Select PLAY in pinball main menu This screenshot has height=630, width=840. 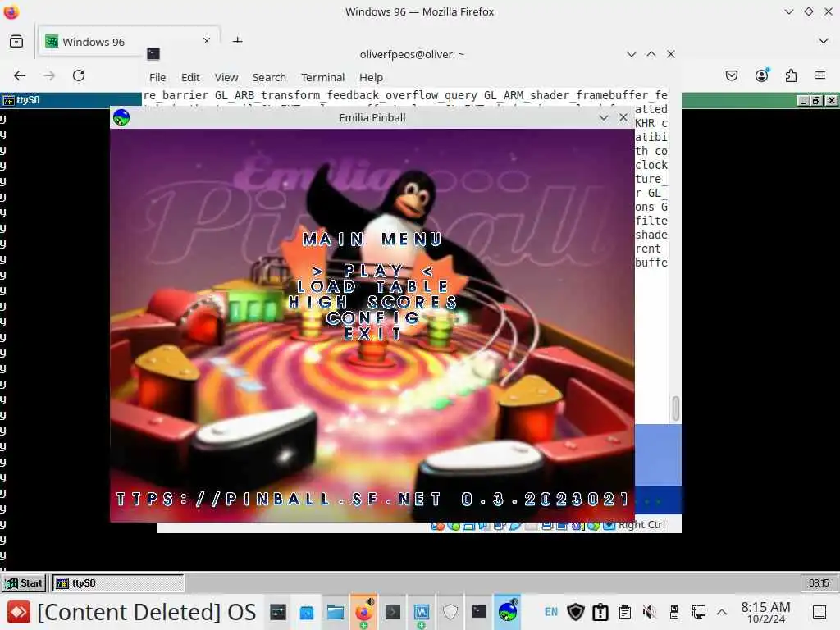[x=373, y=271]
